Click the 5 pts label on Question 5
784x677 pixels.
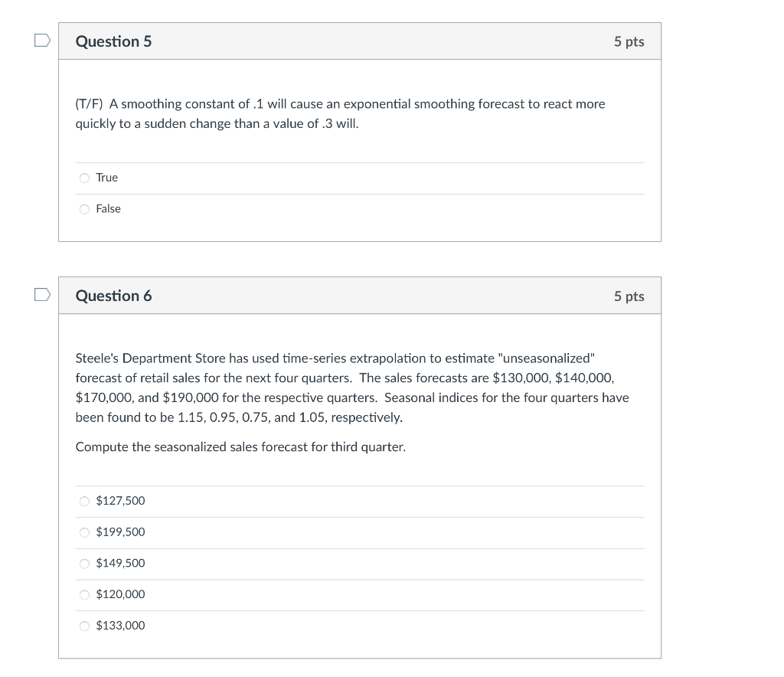[629, 41]
